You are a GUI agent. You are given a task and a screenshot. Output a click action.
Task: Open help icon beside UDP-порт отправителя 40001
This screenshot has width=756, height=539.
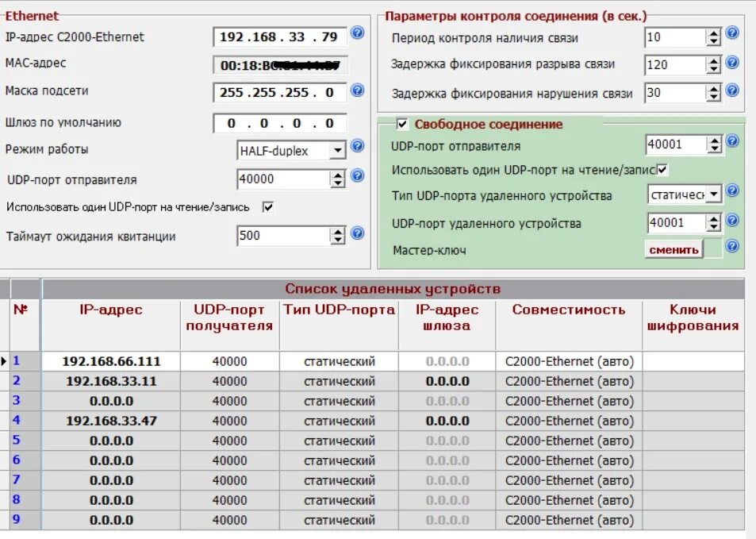coord(732,141)
